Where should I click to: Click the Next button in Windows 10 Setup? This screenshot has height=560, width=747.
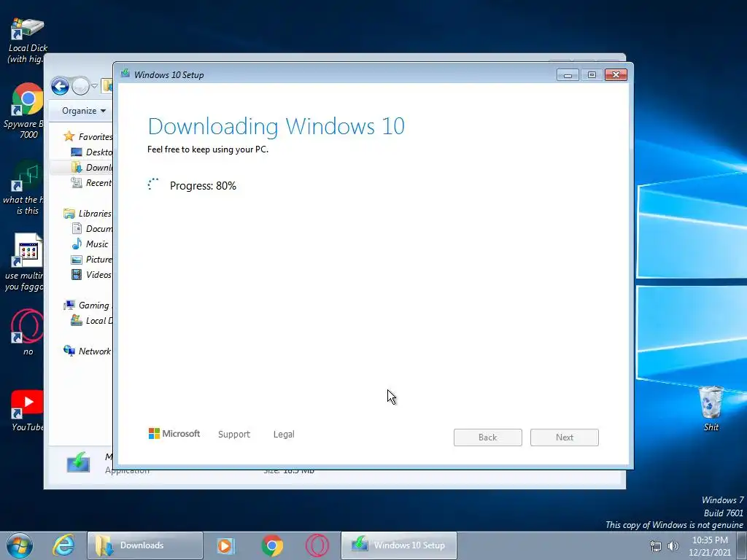[565, 437]
